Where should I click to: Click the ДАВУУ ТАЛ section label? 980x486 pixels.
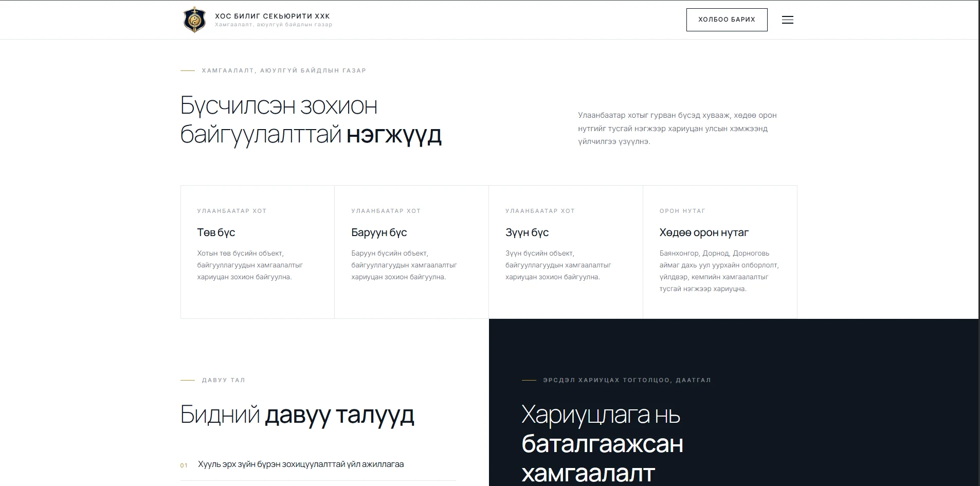point(223,380)
